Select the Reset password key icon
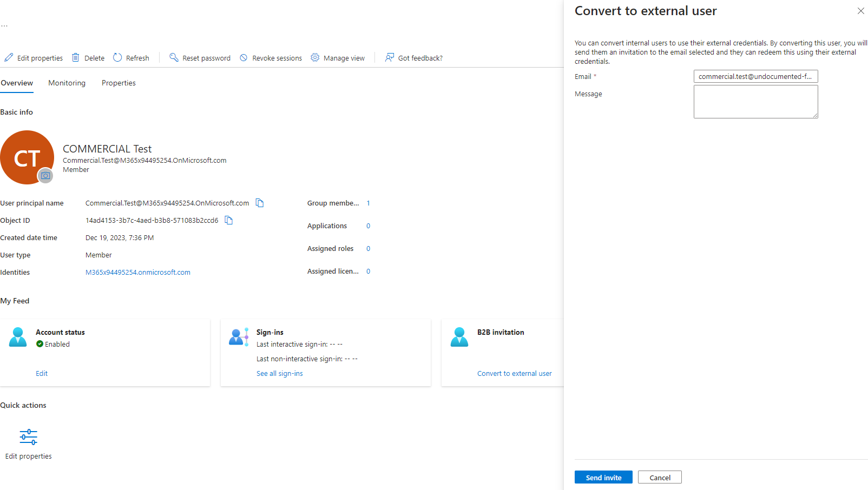The height and width of the screenshot is (490, 868). tap(174, 57)
